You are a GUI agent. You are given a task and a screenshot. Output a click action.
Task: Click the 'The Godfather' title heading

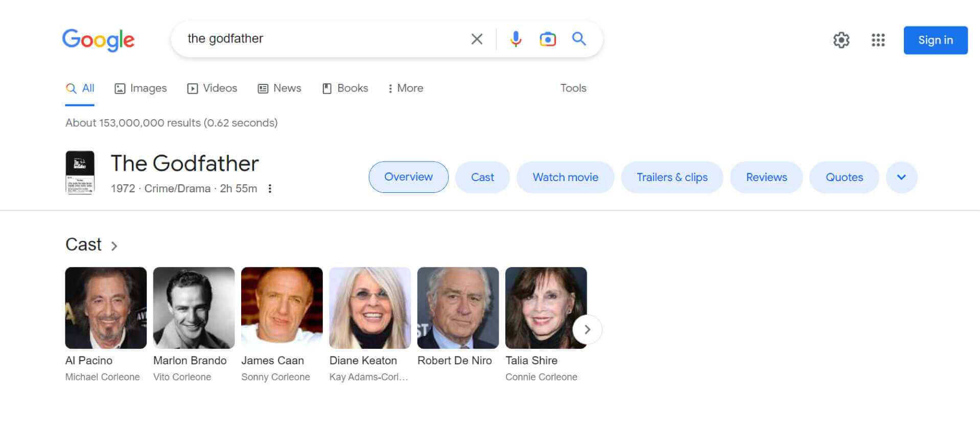tap(185, 164)
